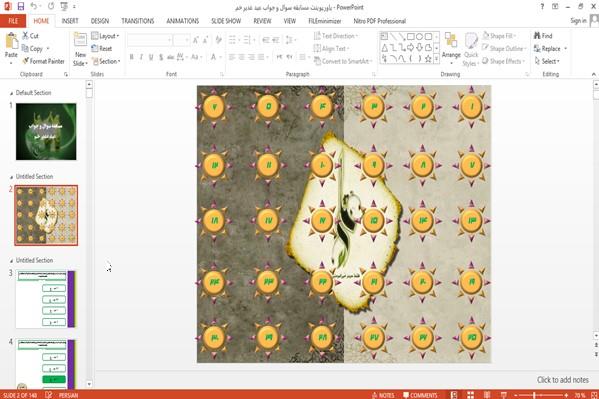Click the Undo icon in title bar
The width and height of the screenshot is (599, 399).
pos(34,6)
